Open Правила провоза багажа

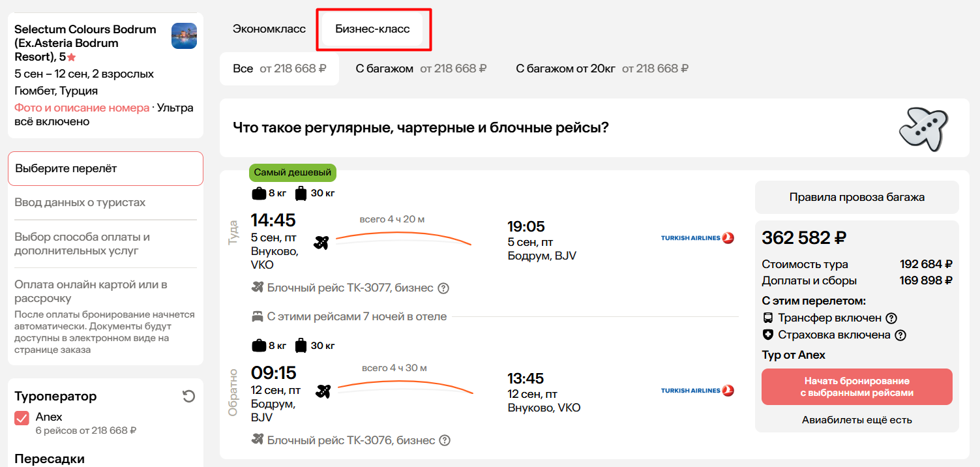[857, 197]
